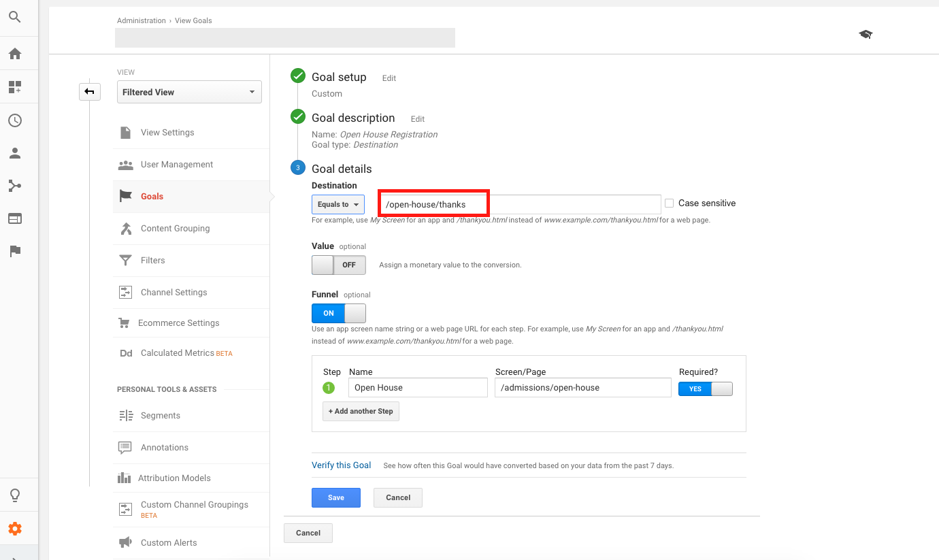
Task: Select the Audience person icon
Action: coord(15,153)
